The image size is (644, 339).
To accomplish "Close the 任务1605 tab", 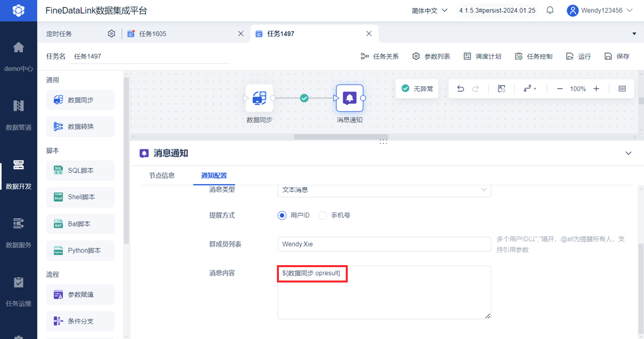I will pyautogui.click(x=241, y=34).
